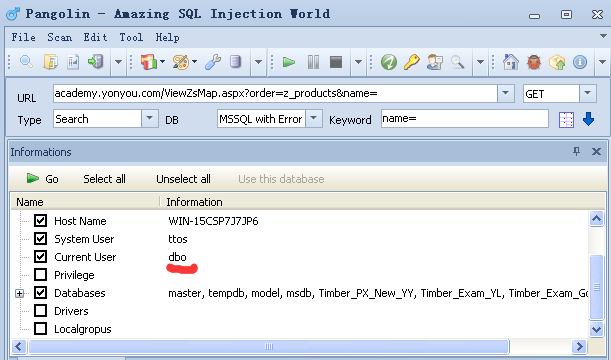Click the report chart document icon
The width and height of the screenshot is (611, 360).
click(73, 62)
